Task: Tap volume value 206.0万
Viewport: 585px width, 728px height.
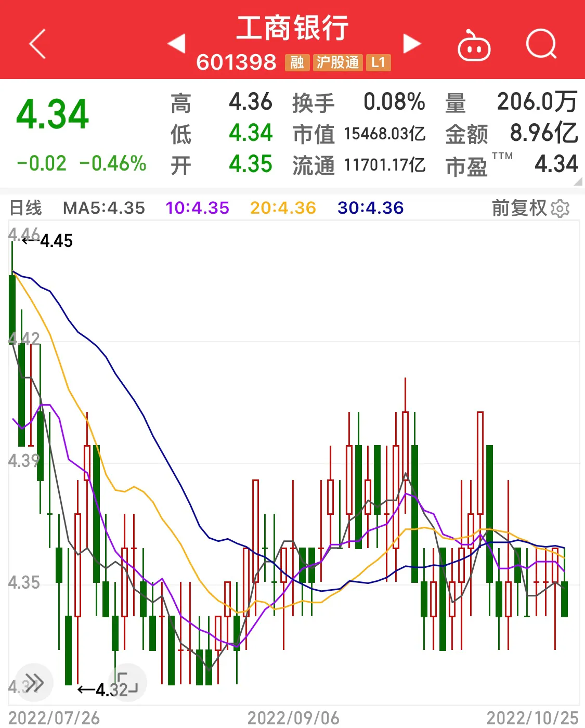Action: click(x=537, y=102)
